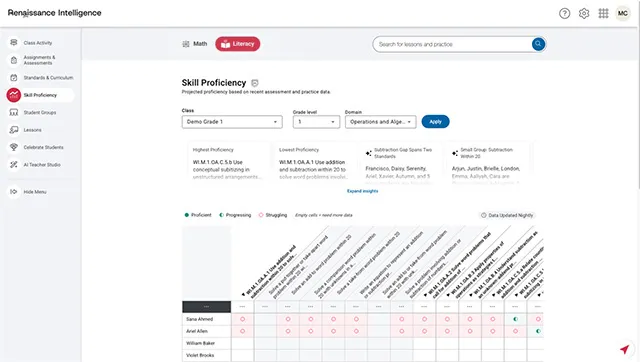Click the Progressing legend item
Image resolution: width=640 pixels, height=362 pixels.
coord(235,215)
